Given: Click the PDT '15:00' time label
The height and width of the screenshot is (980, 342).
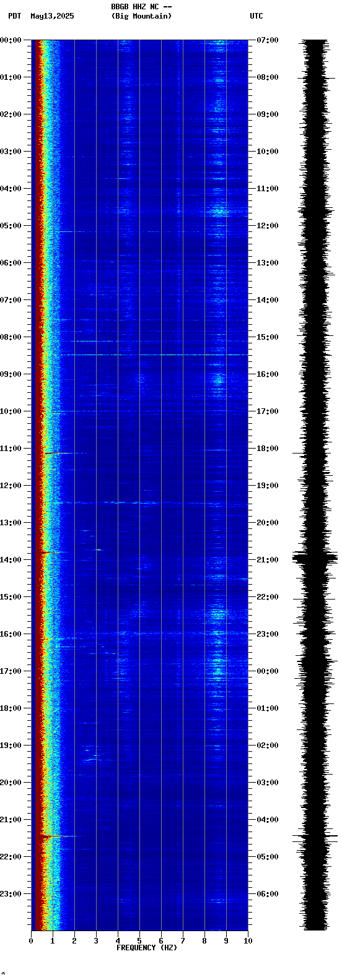Looking at the screenshot, I should click(11, 597).
